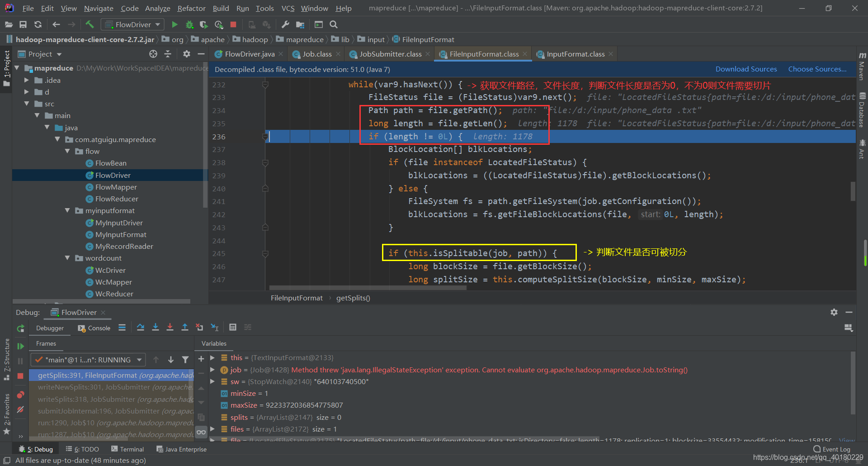Click the Project Structure icon in toolbar
Screen dimensions: 868x466
[300, 24]
